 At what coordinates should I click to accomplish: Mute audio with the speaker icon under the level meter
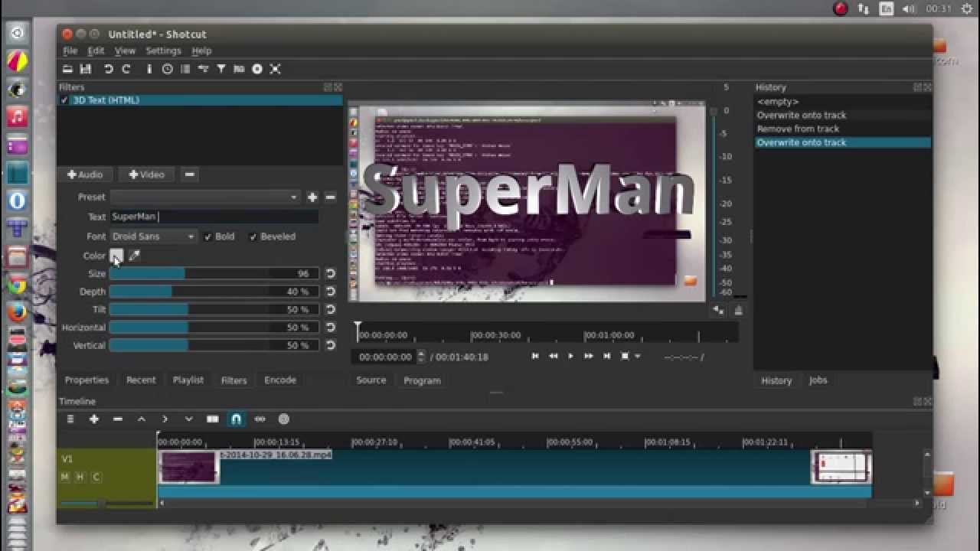pyautogui.click(x=718, y=310)
